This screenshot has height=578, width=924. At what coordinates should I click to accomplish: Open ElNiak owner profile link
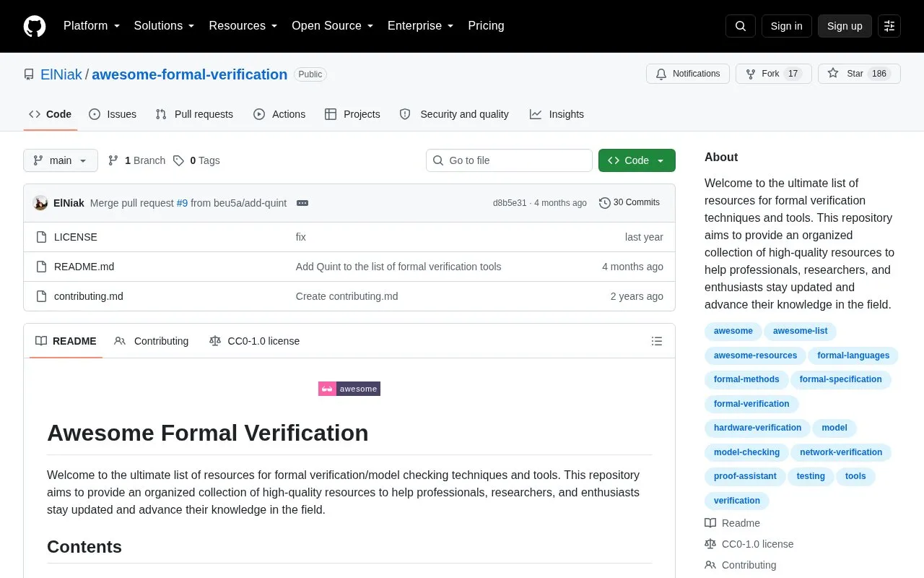click(x=61, y=74)
